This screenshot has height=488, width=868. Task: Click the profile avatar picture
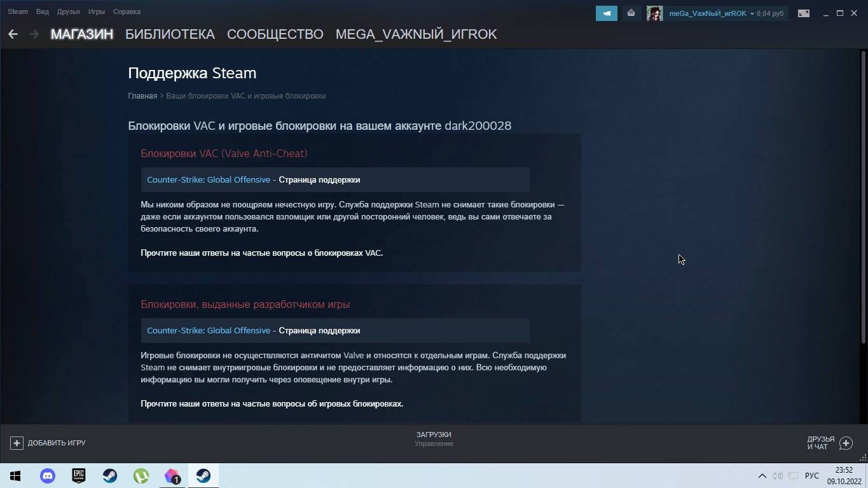(x=654, y=13)
